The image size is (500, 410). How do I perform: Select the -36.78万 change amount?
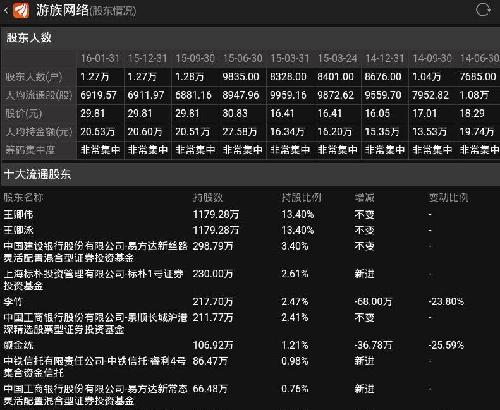pos(373,345)
